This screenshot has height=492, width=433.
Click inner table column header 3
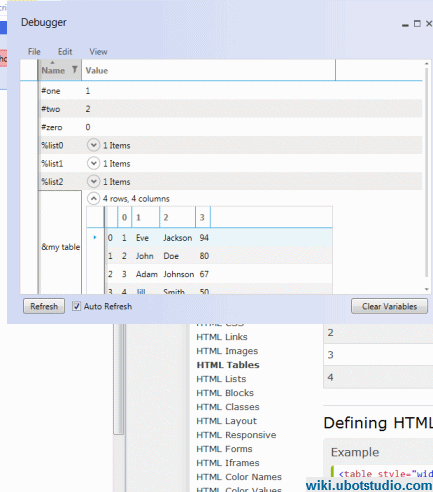[x=203, y=217]
